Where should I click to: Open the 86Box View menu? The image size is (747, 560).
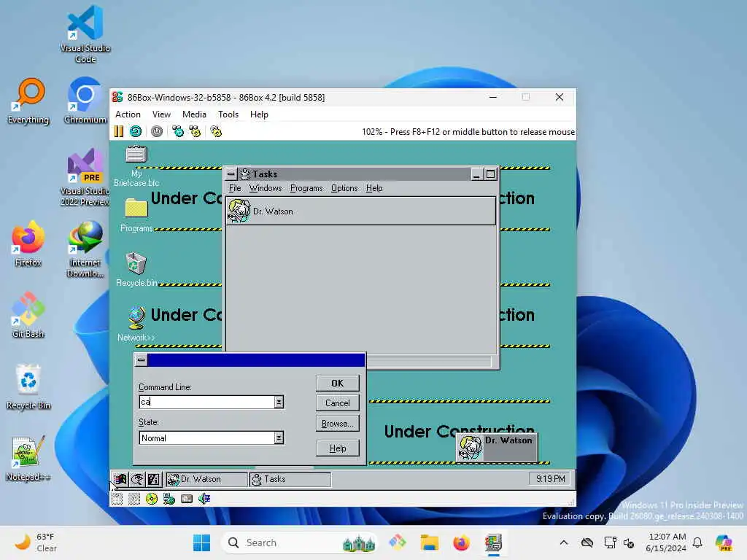click(161, 114)
